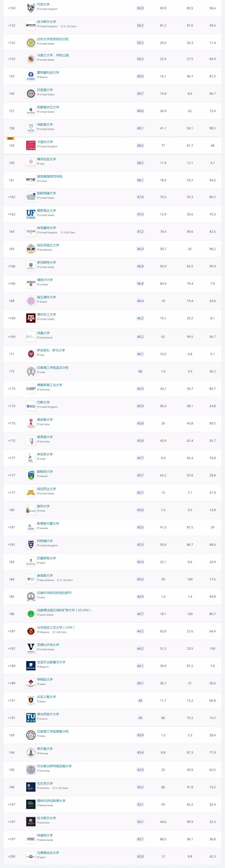Select the TU Wien logo

point(31,718)
